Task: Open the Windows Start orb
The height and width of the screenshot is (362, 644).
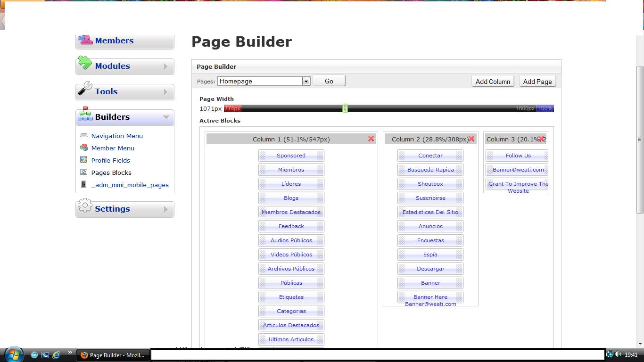Action: [x=14, y=354]
